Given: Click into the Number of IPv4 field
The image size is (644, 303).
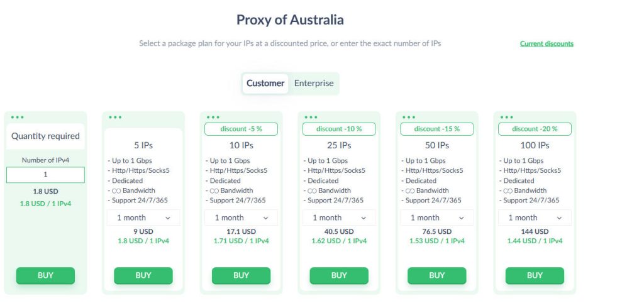Looking at the screenshot, I should [45, 175].
